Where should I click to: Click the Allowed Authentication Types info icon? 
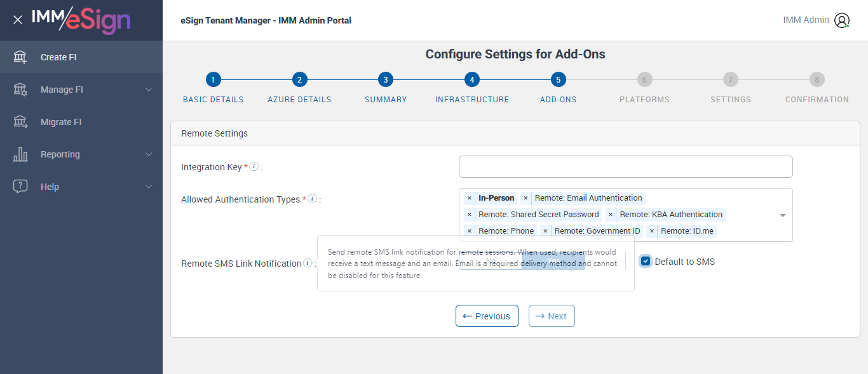pos(312,199)
